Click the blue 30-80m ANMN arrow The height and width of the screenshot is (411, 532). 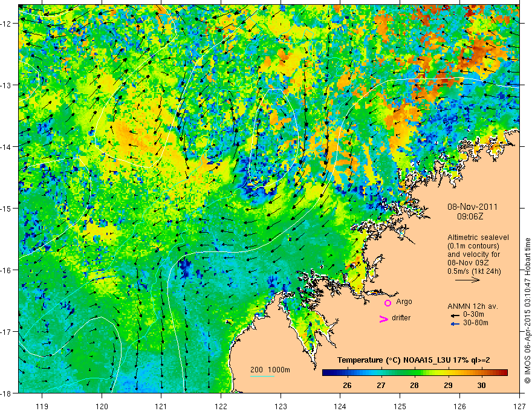pyautogui.click(x=455, y=324)
